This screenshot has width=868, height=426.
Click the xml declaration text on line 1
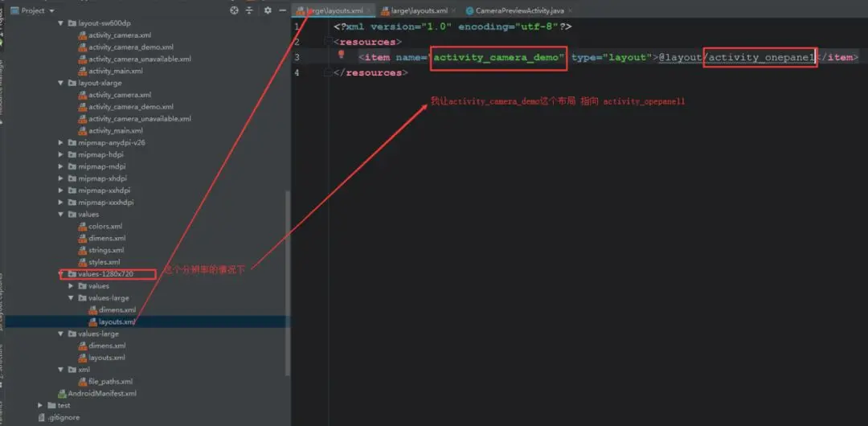click(452, 26)
